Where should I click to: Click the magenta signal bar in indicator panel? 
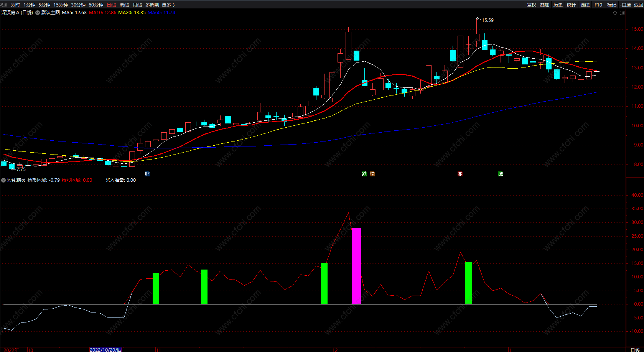356,266
